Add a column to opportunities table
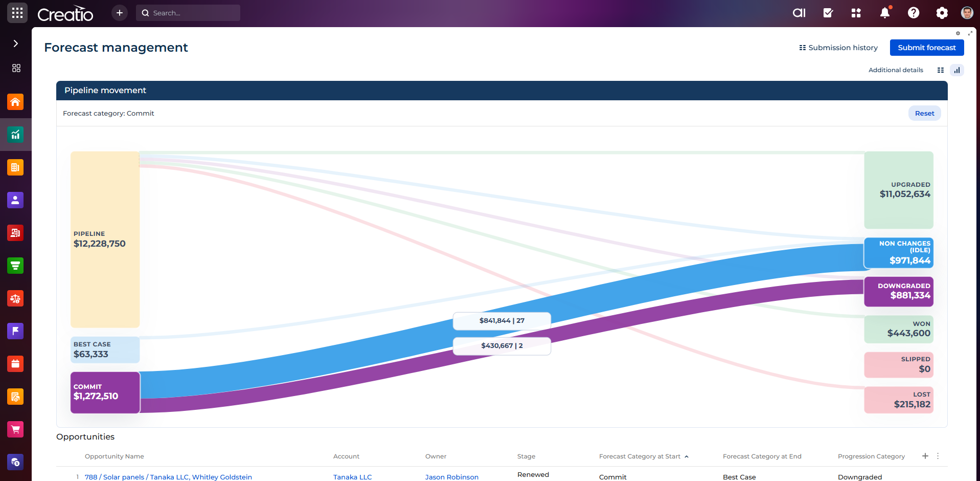 925,456
